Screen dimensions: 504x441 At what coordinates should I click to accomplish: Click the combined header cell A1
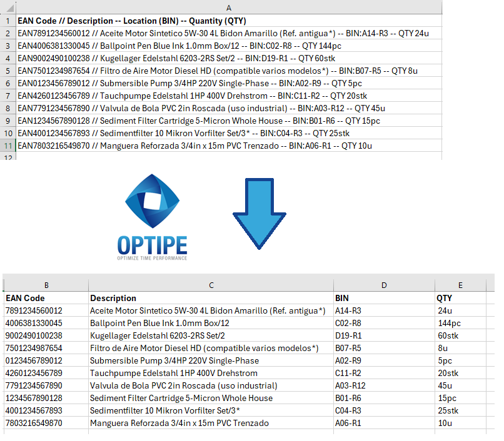point(229,21)
